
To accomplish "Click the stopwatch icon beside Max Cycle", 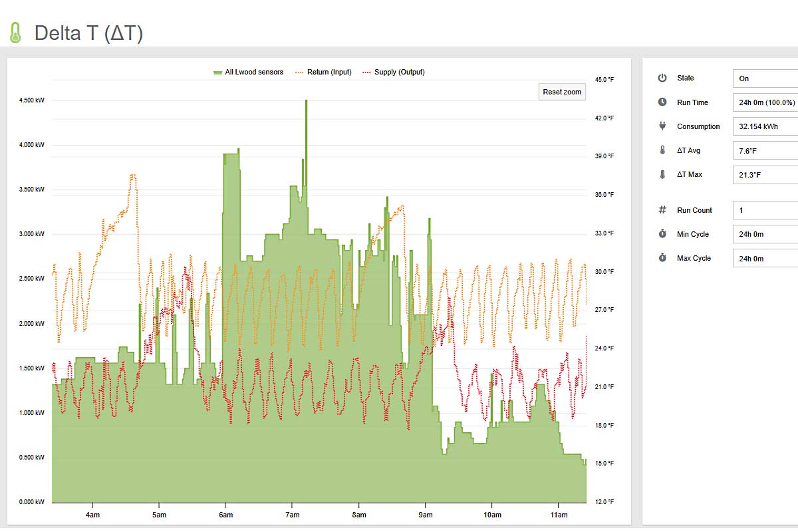I will pyautogui.click(x=662, y=258).
